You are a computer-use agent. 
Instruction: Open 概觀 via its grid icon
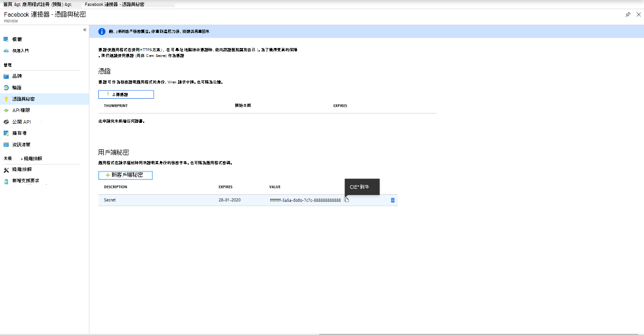(x=6, y=39)
